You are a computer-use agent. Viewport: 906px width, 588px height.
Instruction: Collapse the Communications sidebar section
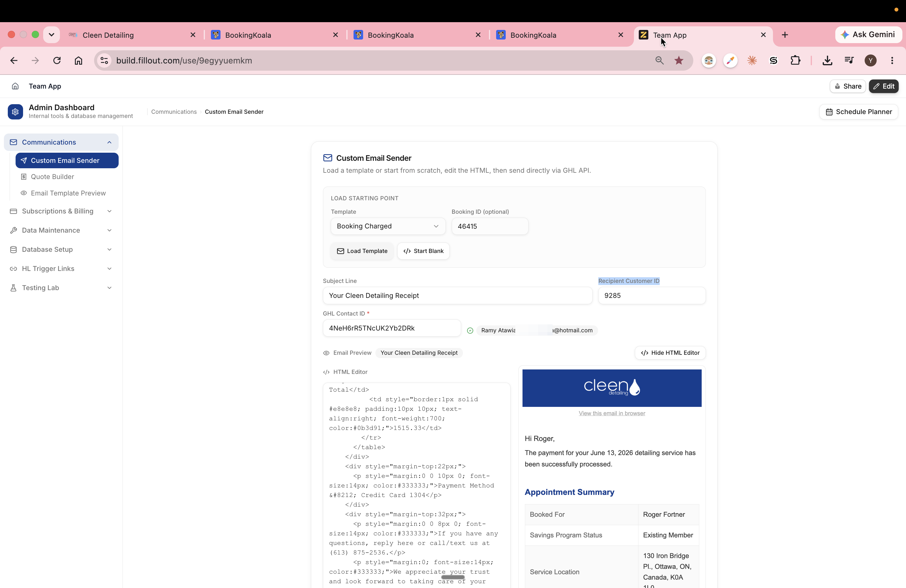[x=61, y=142]
